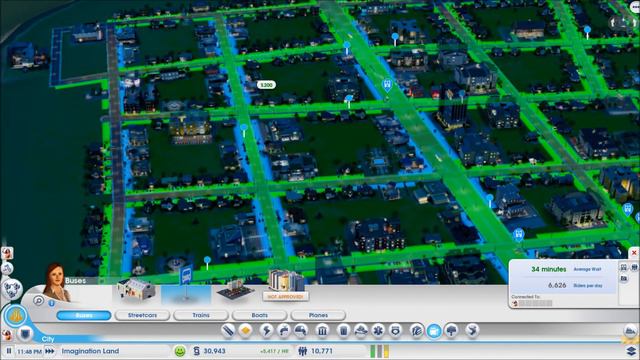The image size is (640, 360).
Task: Open the Fire hat menu icon
Action: (361, 330)
